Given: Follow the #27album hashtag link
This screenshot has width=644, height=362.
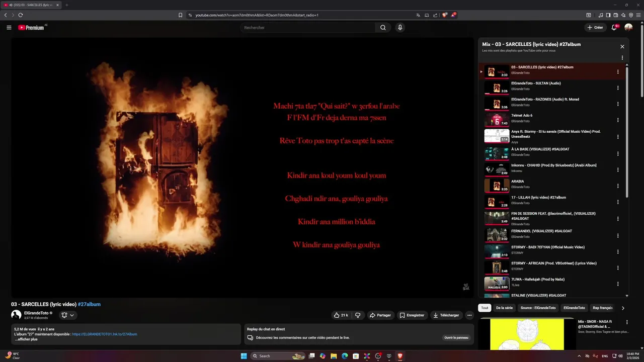Looking at the screenshot, I should 89,304.
